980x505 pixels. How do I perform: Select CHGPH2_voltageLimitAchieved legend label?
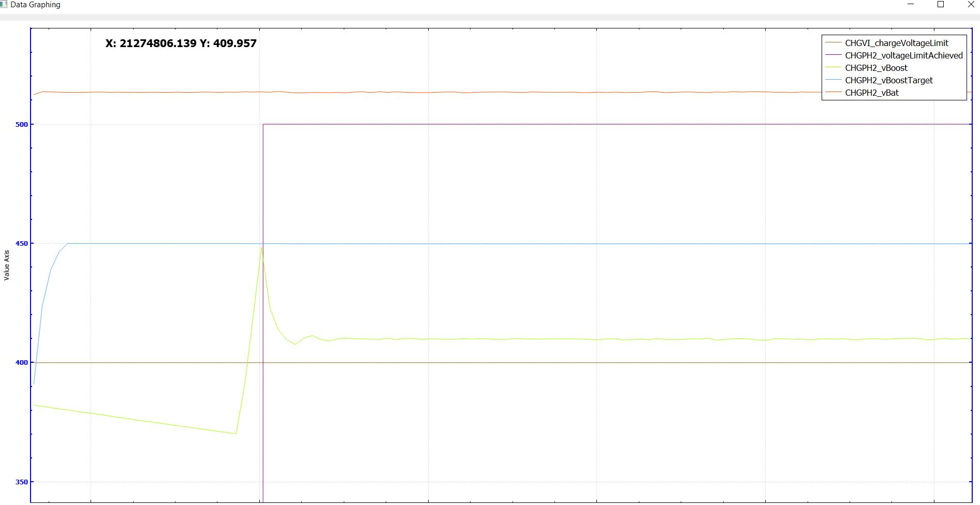[x=904, y=55]
